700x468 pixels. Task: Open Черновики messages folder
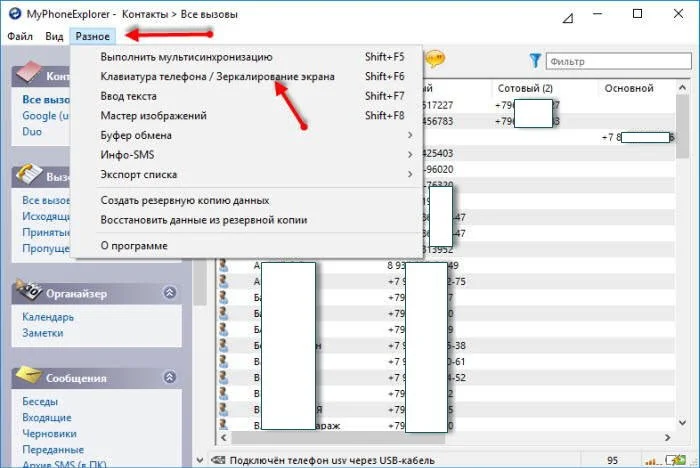tap(50, 434)
